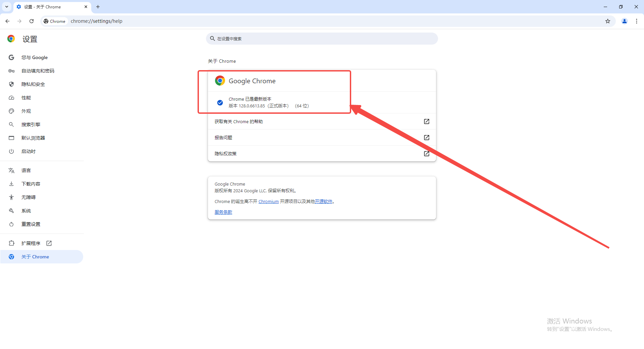Open a new tab with plus button

[x=98, y=7]
